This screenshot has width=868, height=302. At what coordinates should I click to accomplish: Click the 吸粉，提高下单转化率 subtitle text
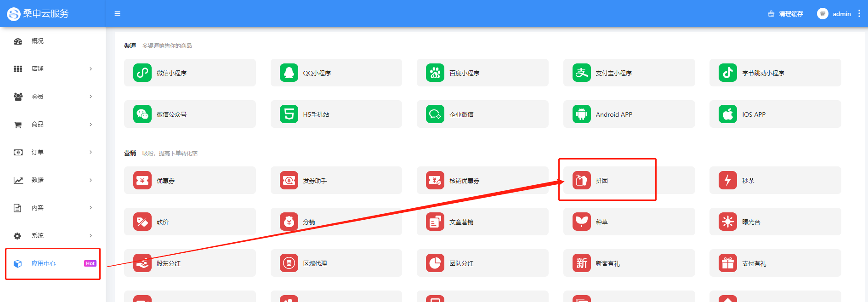[170, 153]
